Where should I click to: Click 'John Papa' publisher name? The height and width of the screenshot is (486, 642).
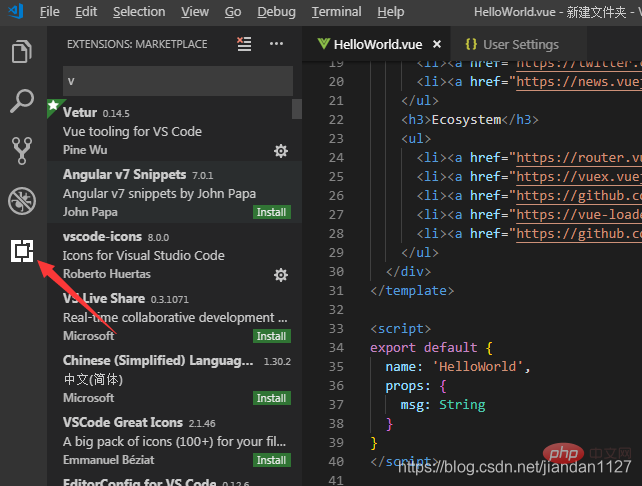point(90,212)
